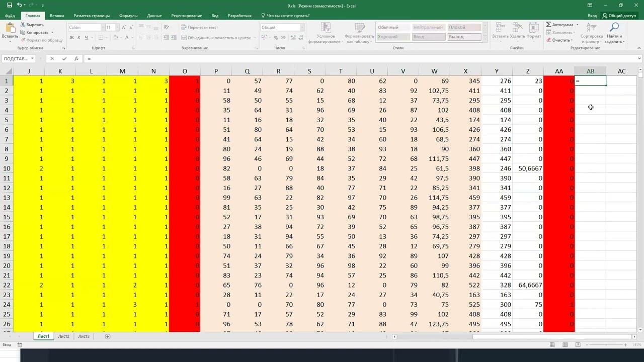Toggle underline formatting (Ч)
Screen dimensions: 644x362
(x=87, y=38)
